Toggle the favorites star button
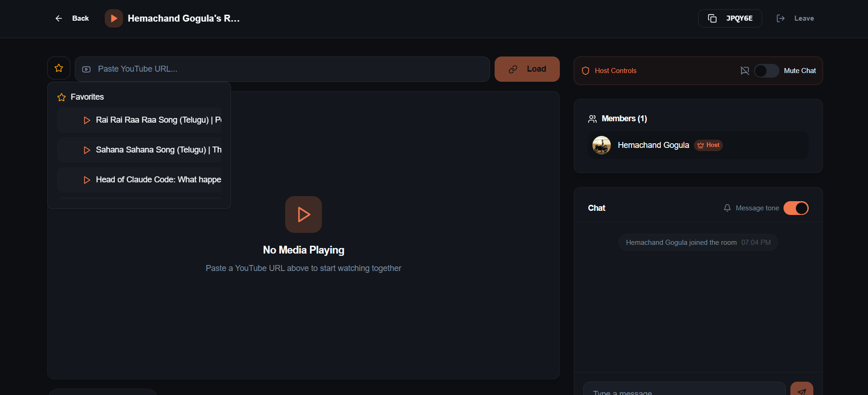Screen dimensions: 868x395 click(59, 68)
